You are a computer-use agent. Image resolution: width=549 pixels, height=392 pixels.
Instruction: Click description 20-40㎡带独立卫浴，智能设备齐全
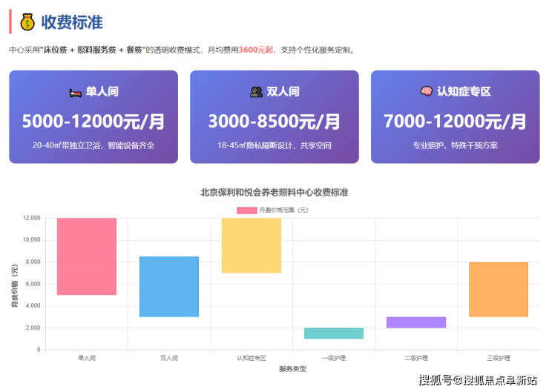coord(93,145)
